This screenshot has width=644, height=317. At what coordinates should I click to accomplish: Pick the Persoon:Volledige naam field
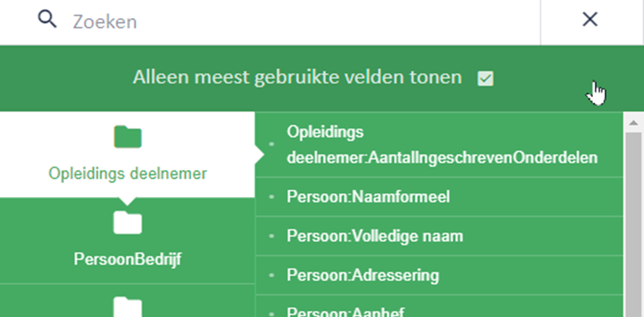[439, 236]
